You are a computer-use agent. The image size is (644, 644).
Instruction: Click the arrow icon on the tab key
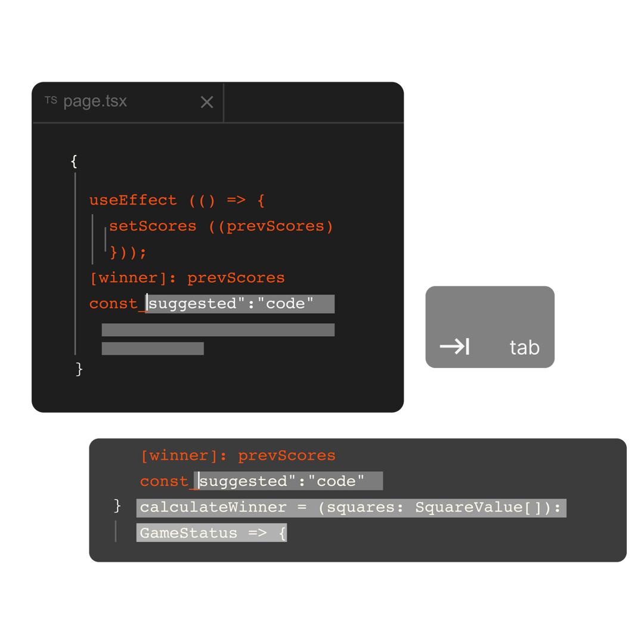click(x=454, y=346)
